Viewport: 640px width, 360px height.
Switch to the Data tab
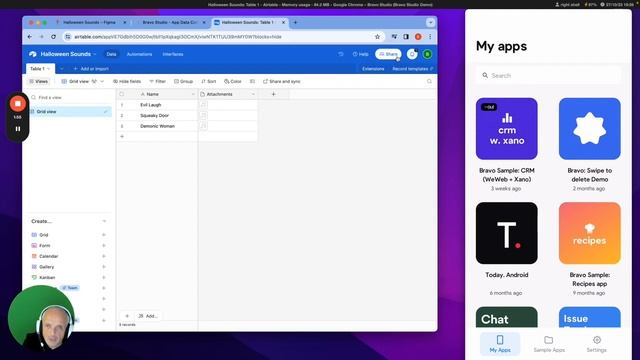click(111, 54)
